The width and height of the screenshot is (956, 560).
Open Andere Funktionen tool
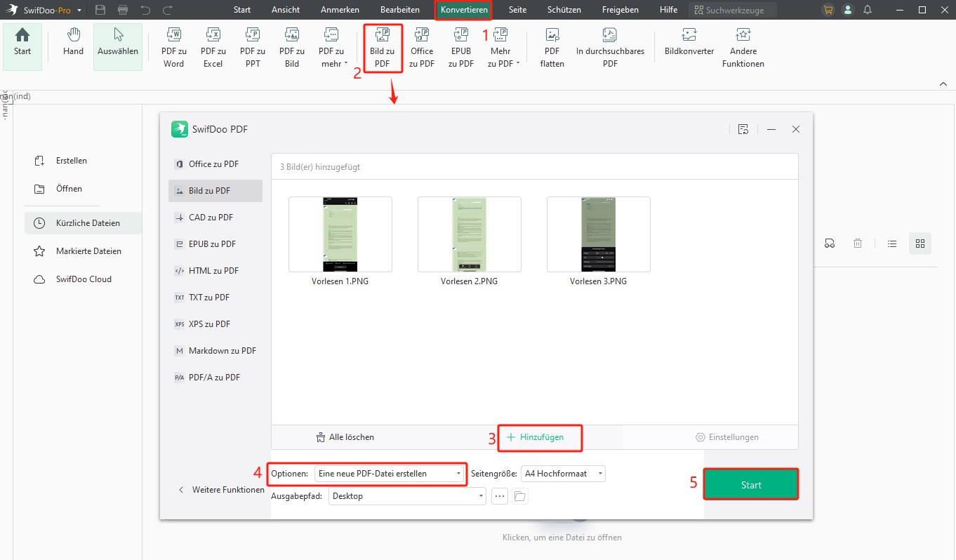743,48
